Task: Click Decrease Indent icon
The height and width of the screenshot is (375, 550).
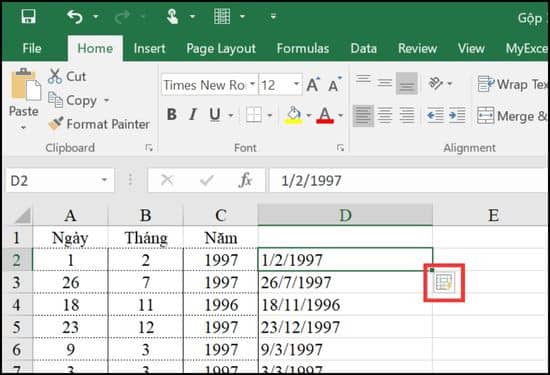Action: coord(435,115)
